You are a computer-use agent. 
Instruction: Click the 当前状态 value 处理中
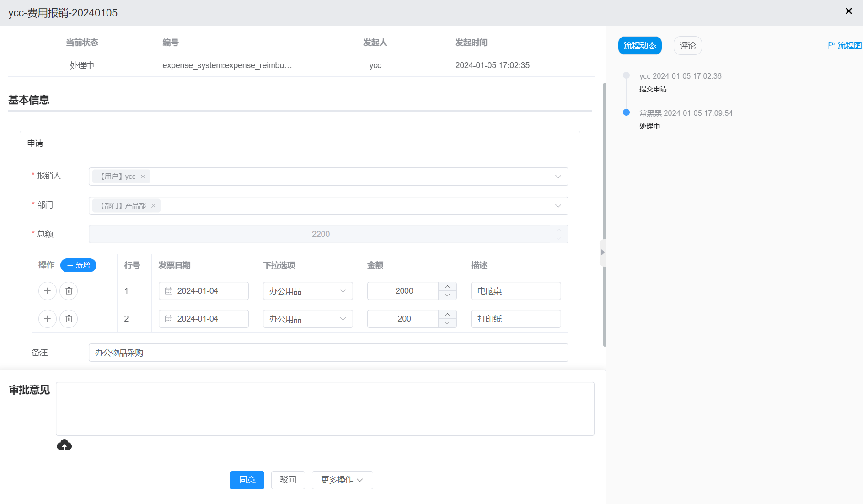pos(82,65)
